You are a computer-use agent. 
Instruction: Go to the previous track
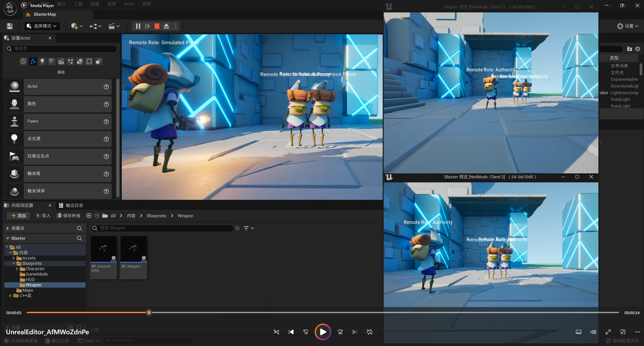(291, 332)
